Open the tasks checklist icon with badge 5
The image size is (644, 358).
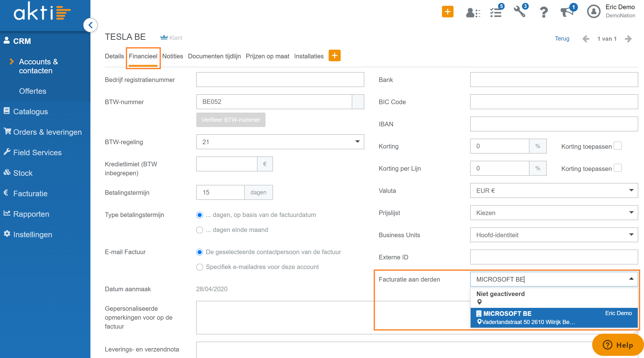pyautogui.click(x=496, y=13)
